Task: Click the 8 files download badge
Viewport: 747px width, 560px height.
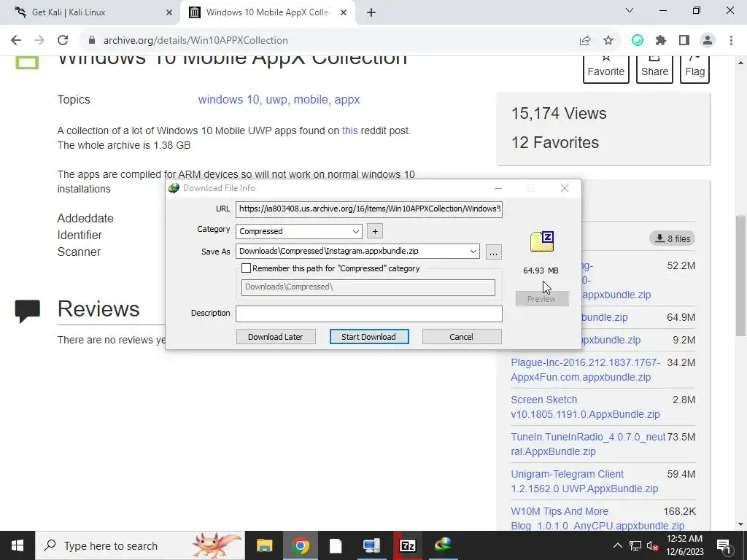Action: coord(672,238)
